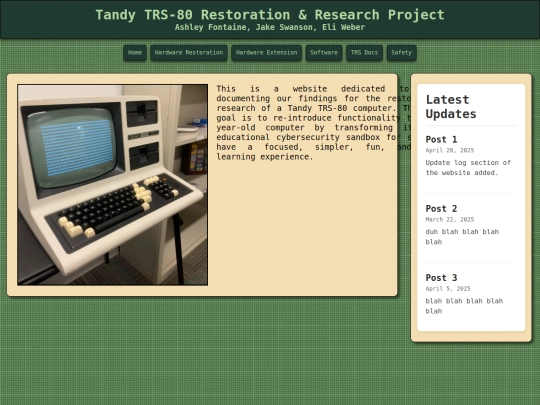Click the site title heading
This screenshot has width=540, height=405.
(270, 15)
